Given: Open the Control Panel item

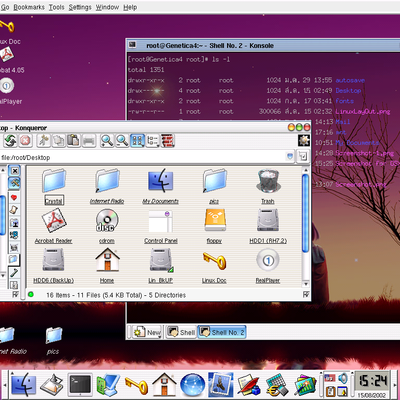Looking at the screenshot, I should click(161, 226).
